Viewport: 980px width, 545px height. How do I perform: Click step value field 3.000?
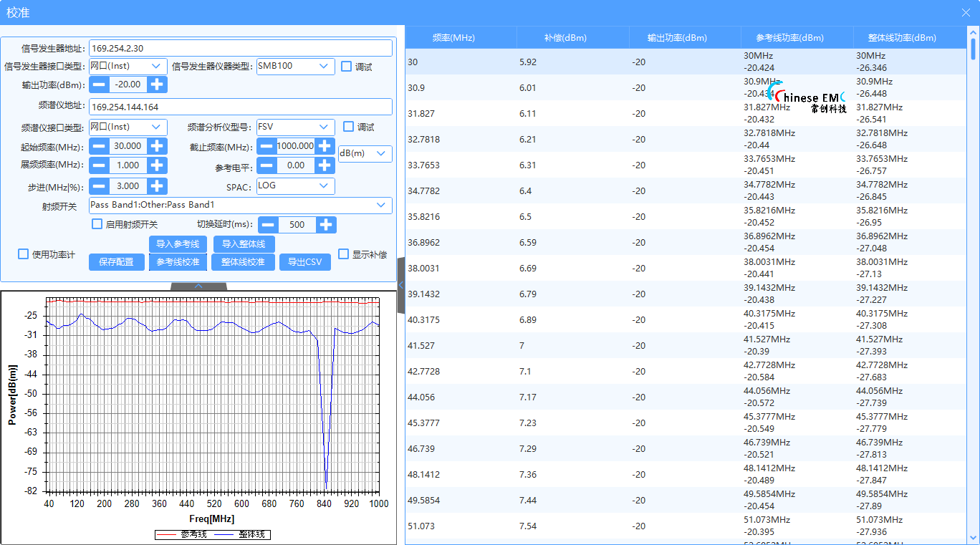[128, 185]
